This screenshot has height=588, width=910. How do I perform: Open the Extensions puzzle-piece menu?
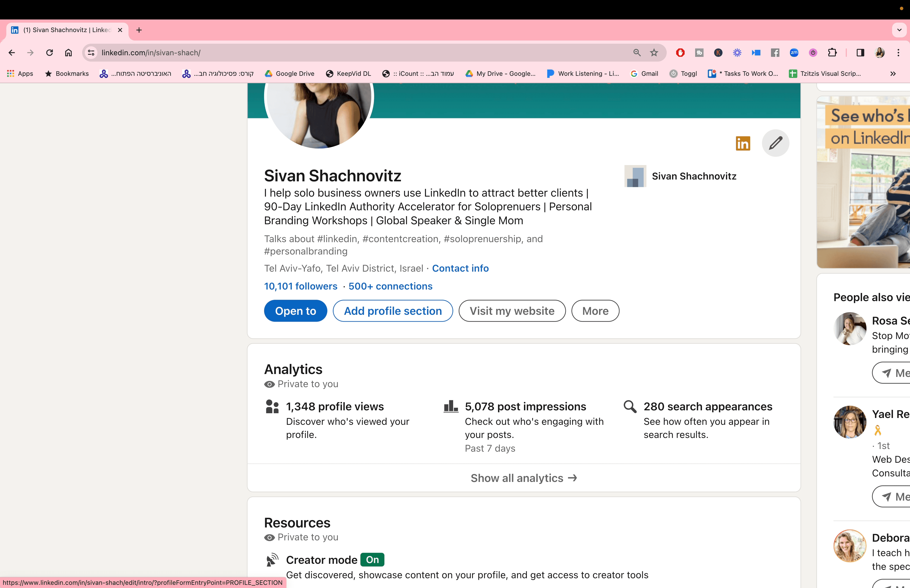(x=832, y=53)
